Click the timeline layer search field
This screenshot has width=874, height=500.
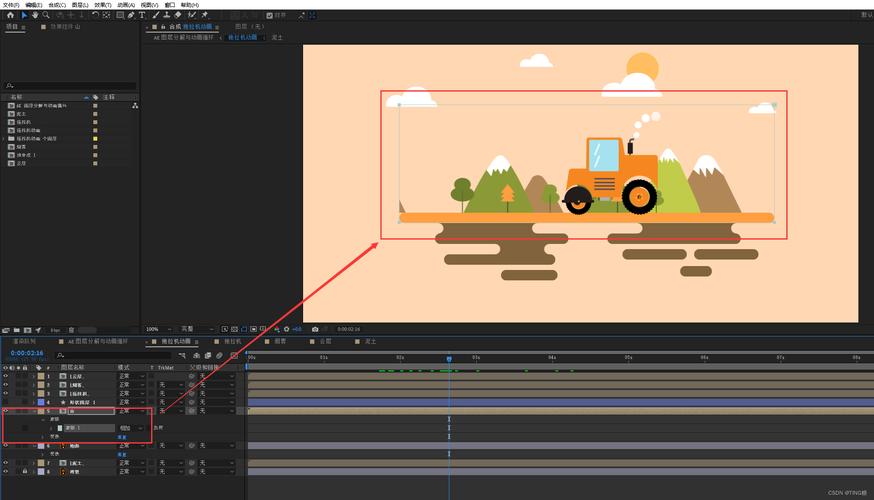(x=114, y=355)
